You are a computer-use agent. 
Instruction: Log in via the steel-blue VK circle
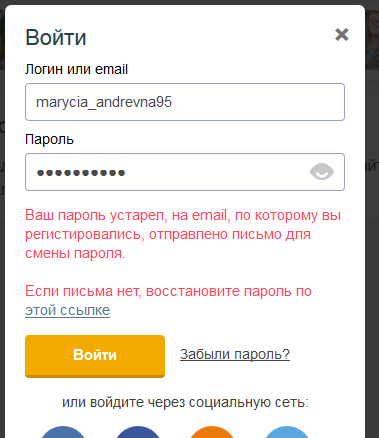[x=63, y=432]
